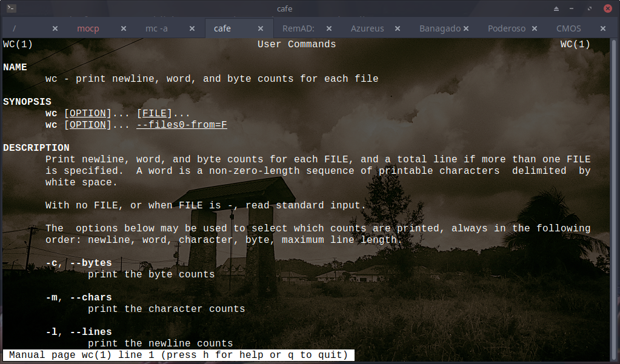
Task: Close the Banagado tab
Action: [466, 28]
